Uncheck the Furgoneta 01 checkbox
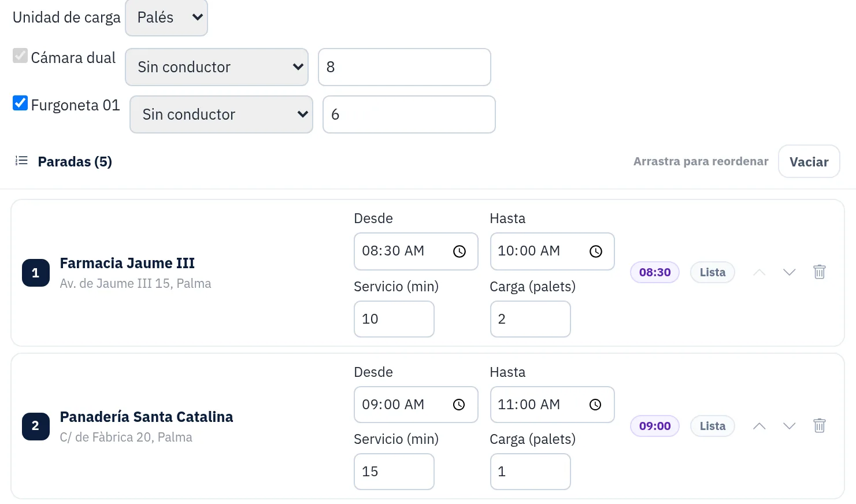The width and height of the screenshot is (856, 504). (20, 103)
